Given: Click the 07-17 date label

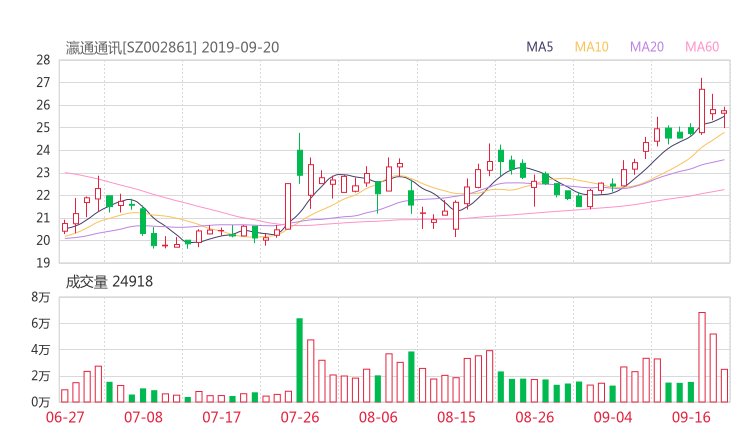Looking at the screenshot, I should [x=221, y=417].
